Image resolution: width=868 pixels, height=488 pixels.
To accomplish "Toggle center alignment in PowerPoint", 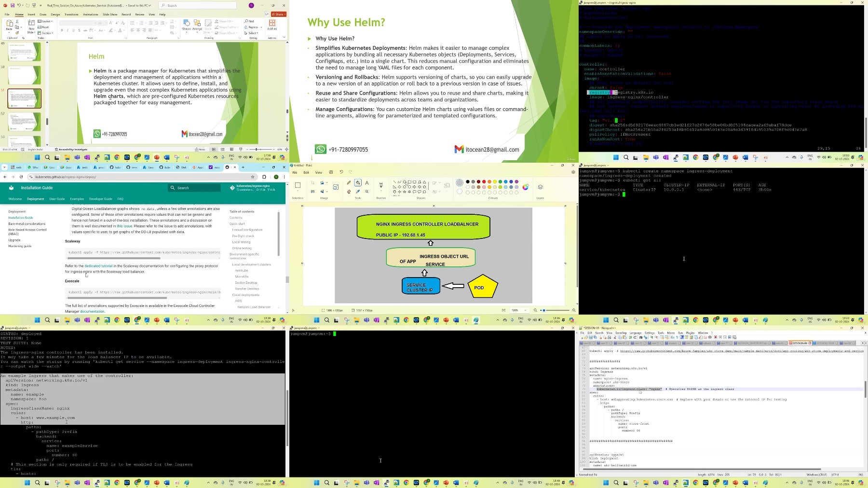I will [x=138, y=30].
